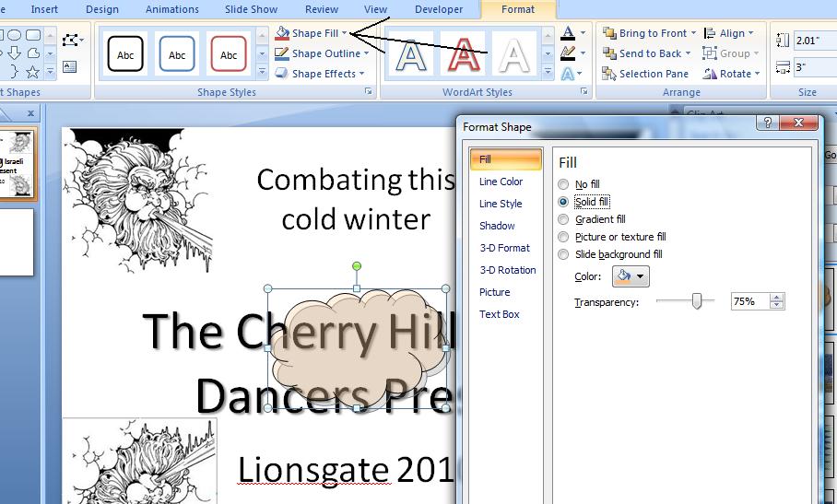Apply the blue outline Abc shape style
The image size is (837, 504).
tap(177, 53)
